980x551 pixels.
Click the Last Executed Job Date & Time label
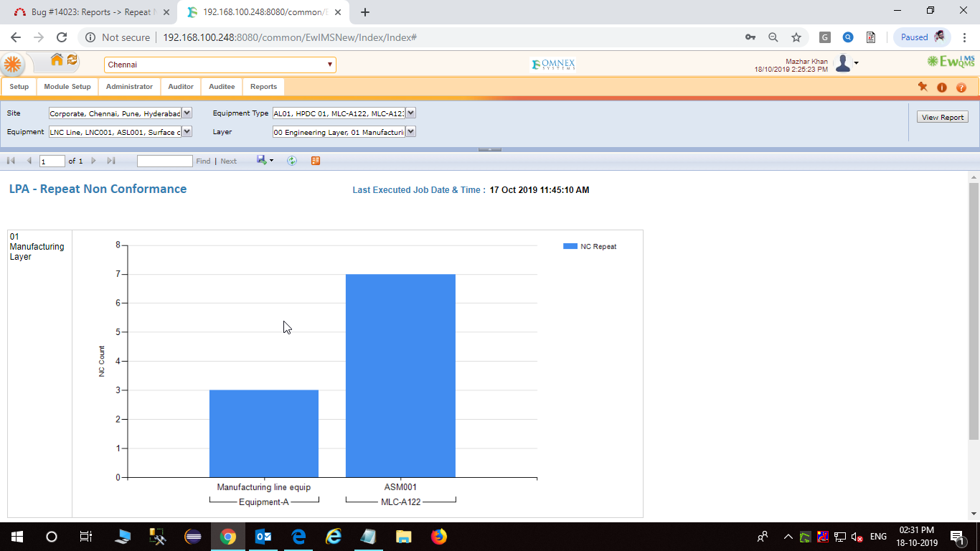(419, 190)
